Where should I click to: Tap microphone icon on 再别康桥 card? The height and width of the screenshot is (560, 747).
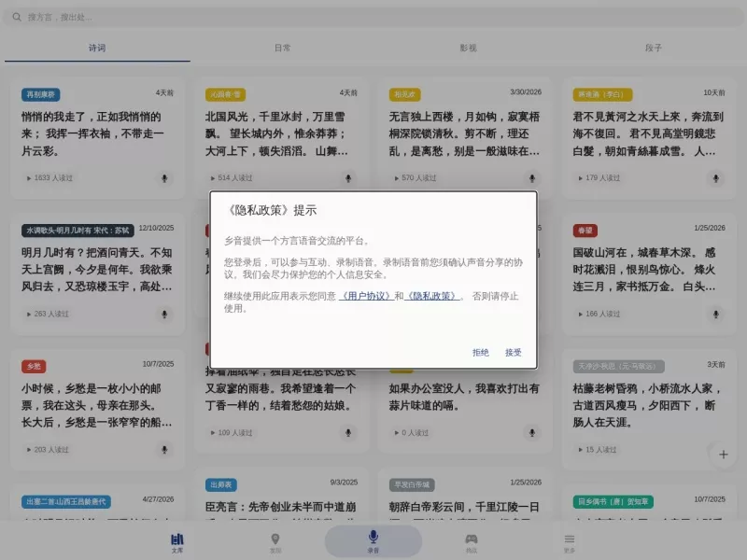coord(164,178)
